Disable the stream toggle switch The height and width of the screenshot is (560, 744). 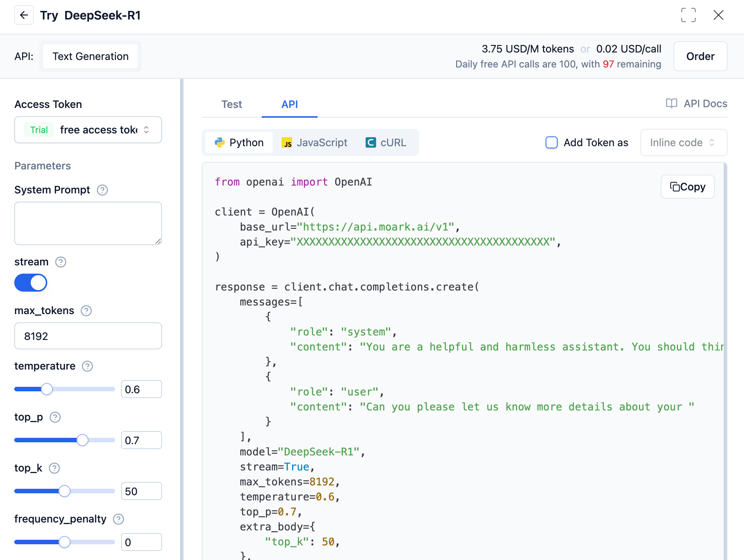click(31, 283)
